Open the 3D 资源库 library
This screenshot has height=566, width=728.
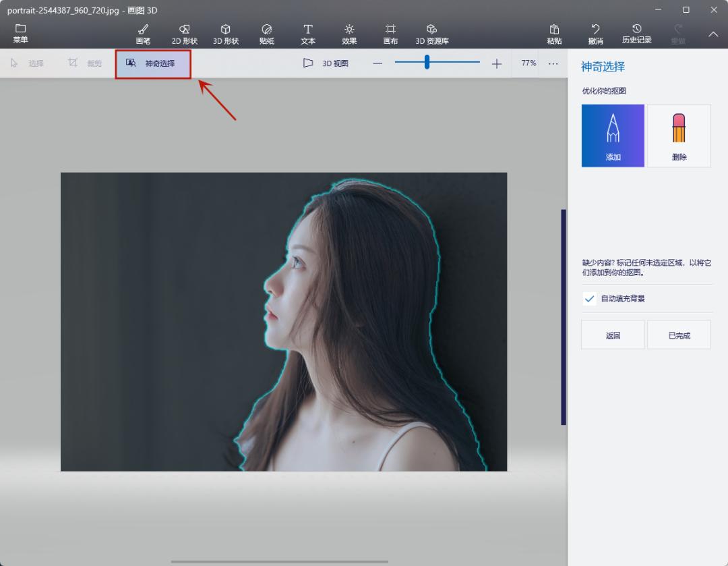point(432,34)
